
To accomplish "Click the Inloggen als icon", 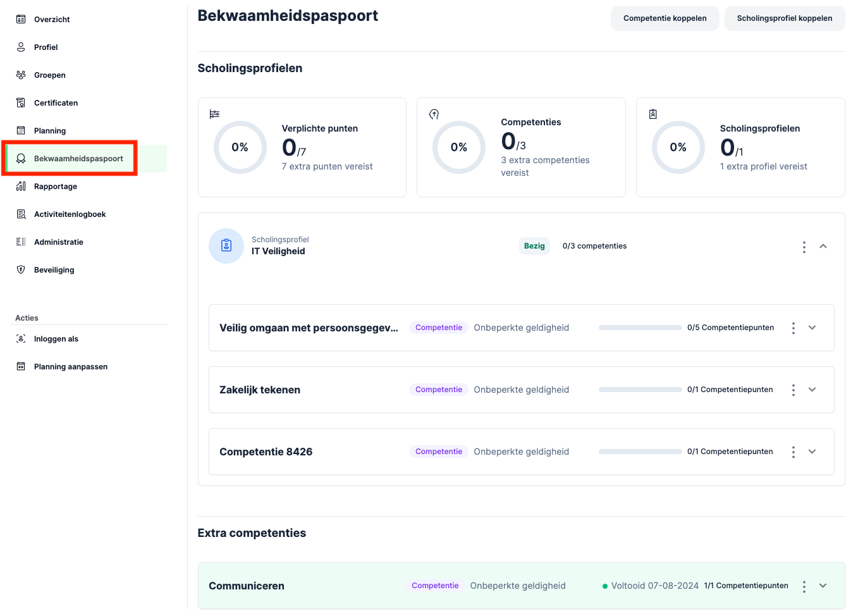I will 21,339.
